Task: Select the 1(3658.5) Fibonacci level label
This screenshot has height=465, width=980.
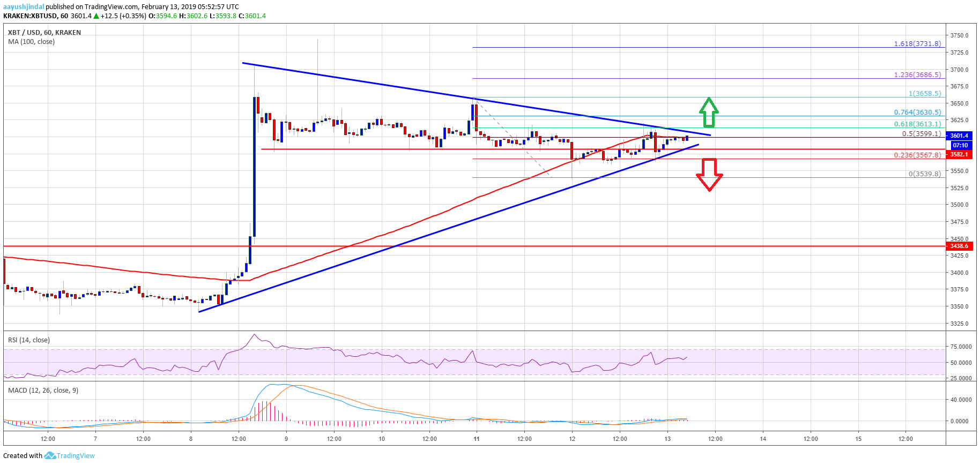Action: [925, 94]
